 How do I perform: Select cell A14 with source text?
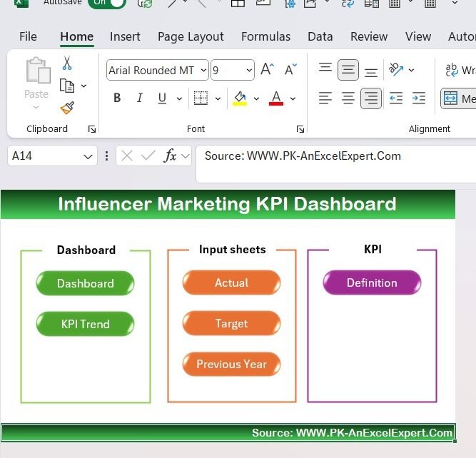click(228, 432)
